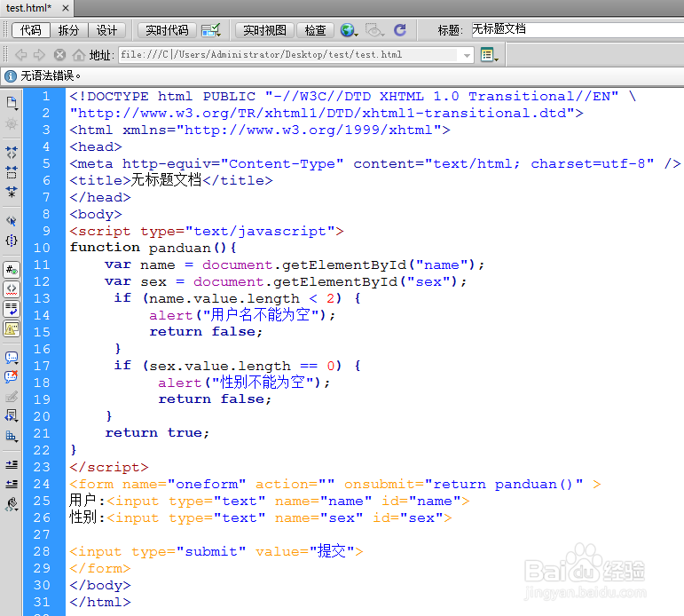Click the 无语法错误 status message

(51, 76)
